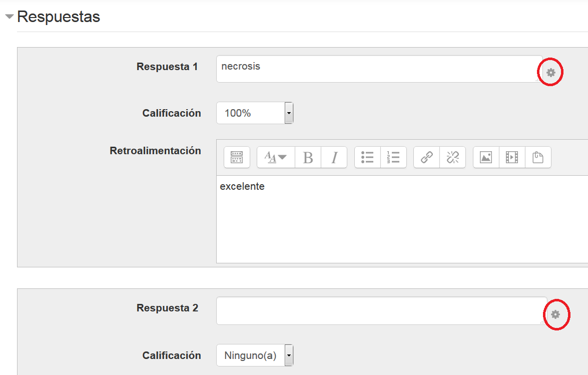Image resolution: width=588 pixels, height=375 pixels.
Task: Select the text 'excelente' in the feedback
Action: [242, 186]
